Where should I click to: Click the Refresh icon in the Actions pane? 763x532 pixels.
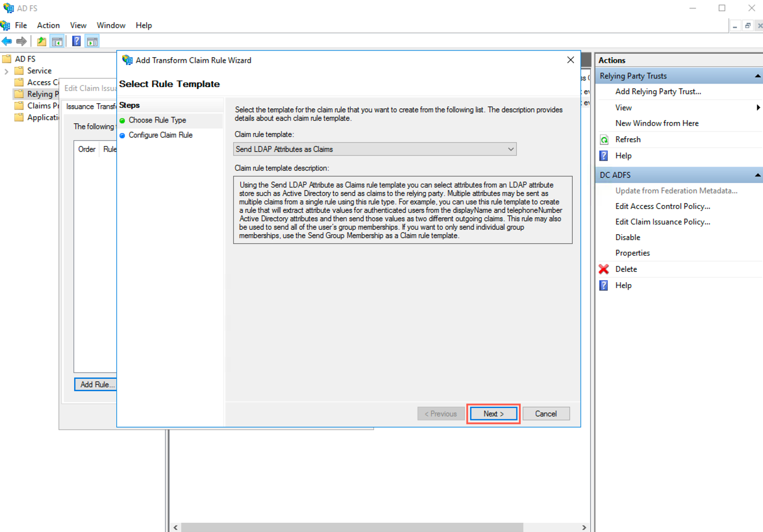click(605, 139)
